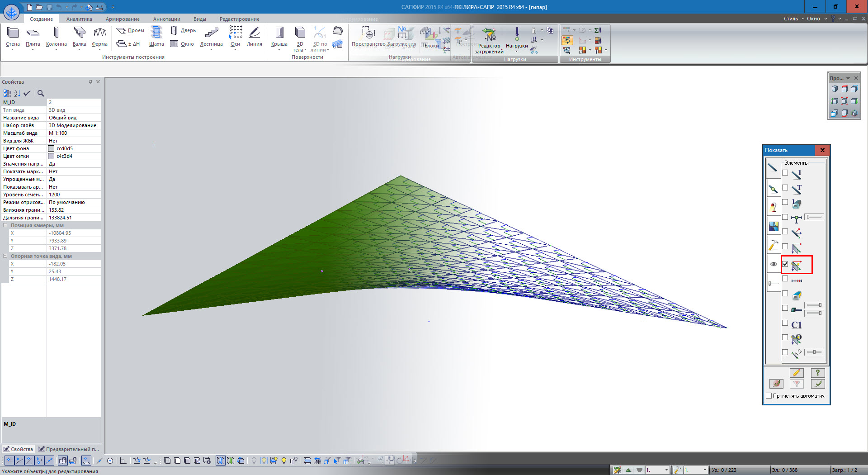Click the Цвет фона color swatch
868x475 pixels.
52,148
